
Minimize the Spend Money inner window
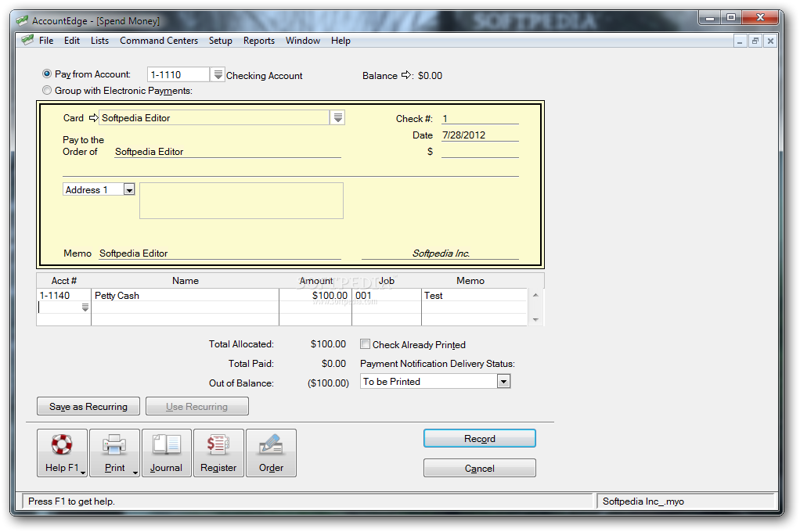pos(740,41)
